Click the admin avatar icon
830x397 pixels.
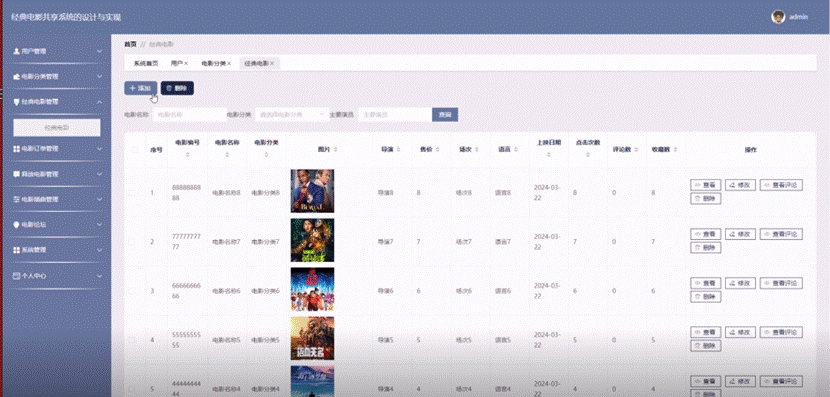click(x=778, y=17)
